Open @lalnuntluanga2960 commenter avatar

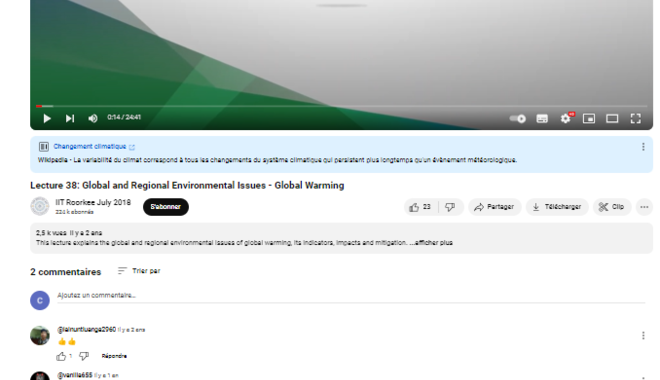(x=40, y=335)
